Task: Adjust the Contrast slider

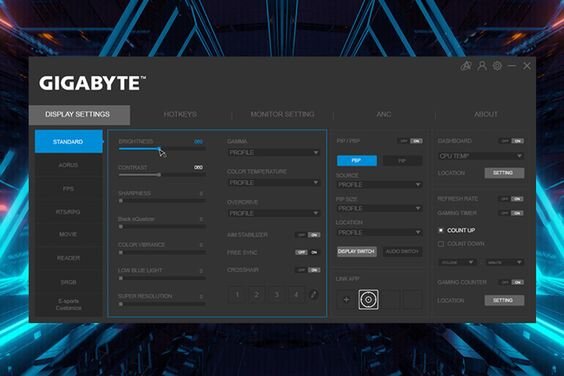Action: pos(162,175)
